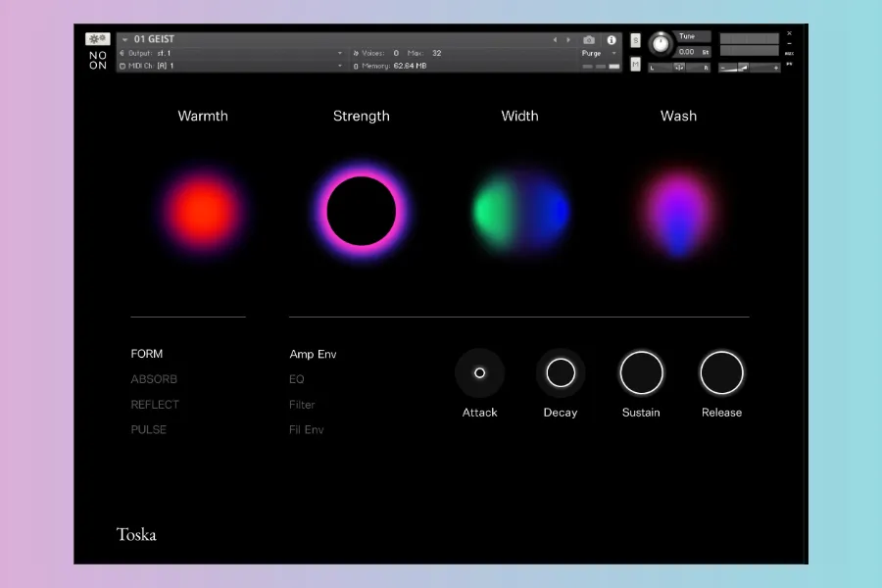The width and height of the screenshot is (882, 588).
Task: Click the camera snapshot icon
Action: click(x=589, y=40)
